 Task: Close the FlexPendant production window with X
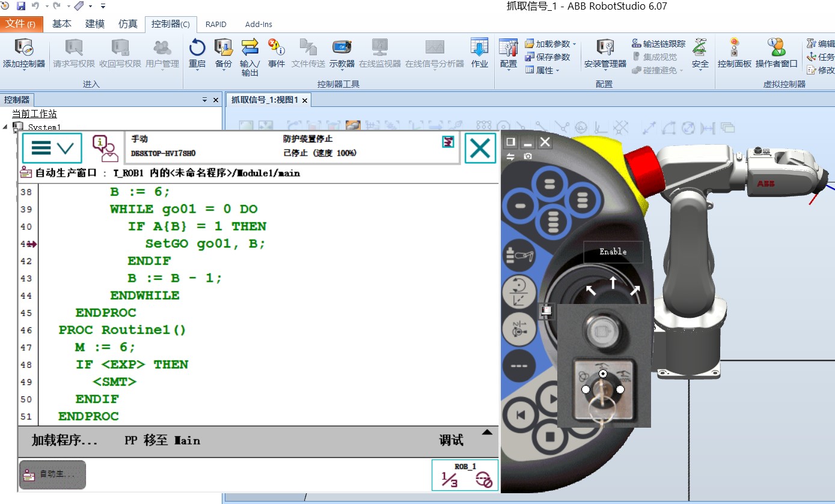tap(480, 148)
